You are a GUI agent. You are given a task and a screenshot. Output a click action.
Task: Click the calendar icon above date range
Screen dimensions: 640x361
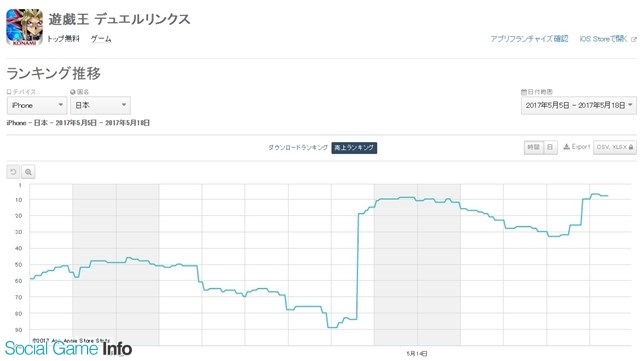[524, 92]
